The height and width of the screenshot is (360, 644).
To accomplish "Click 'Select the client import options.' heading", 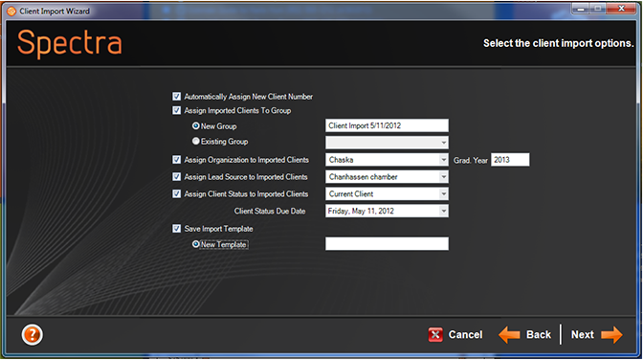I will (x=559, y=43).
